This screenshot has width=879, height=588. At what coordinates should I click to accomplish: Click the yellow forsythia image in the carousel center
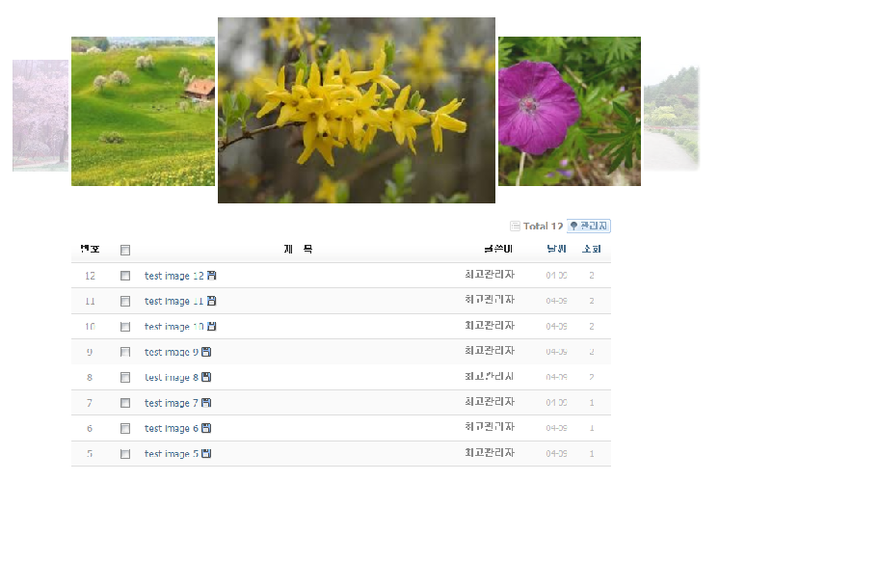coord(357,110)
